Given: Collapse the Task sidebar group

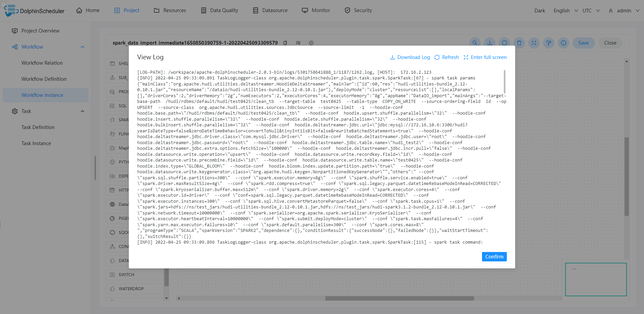Looking at the screenshot, I should pyautogui.click(x=83, y=111).
